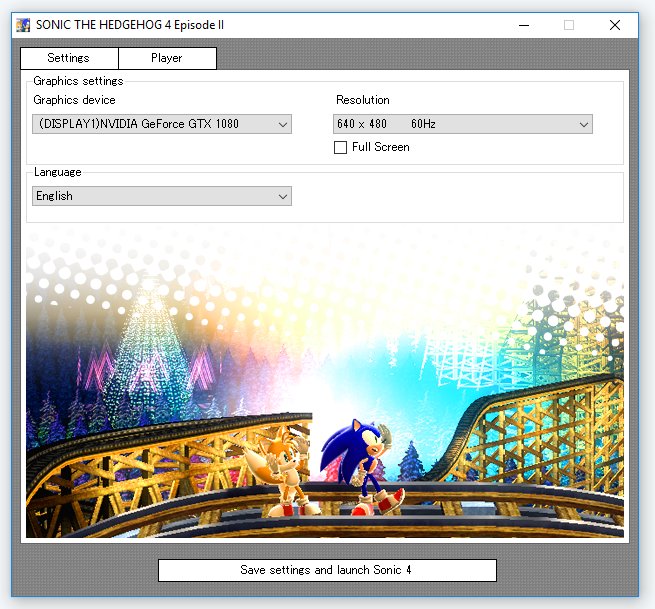
Task: Click the Sonic app icon in title bar
Action: (23, 25)
